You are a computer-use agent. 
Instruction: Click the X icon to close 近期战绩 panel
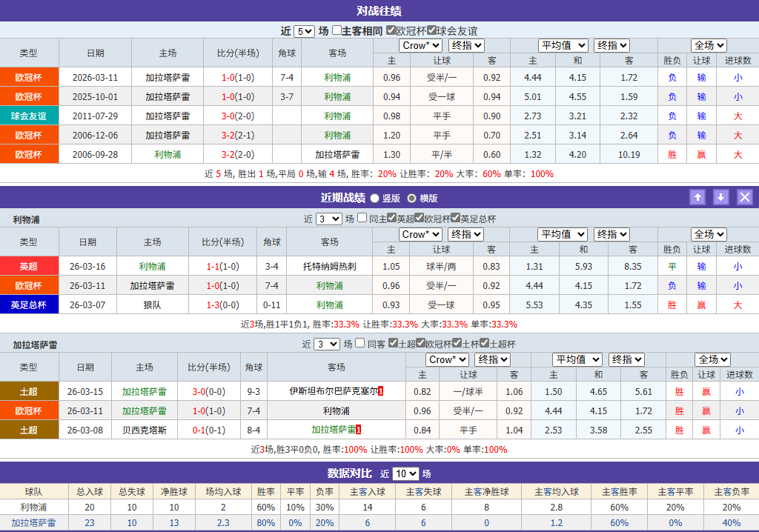coord(744,197)
